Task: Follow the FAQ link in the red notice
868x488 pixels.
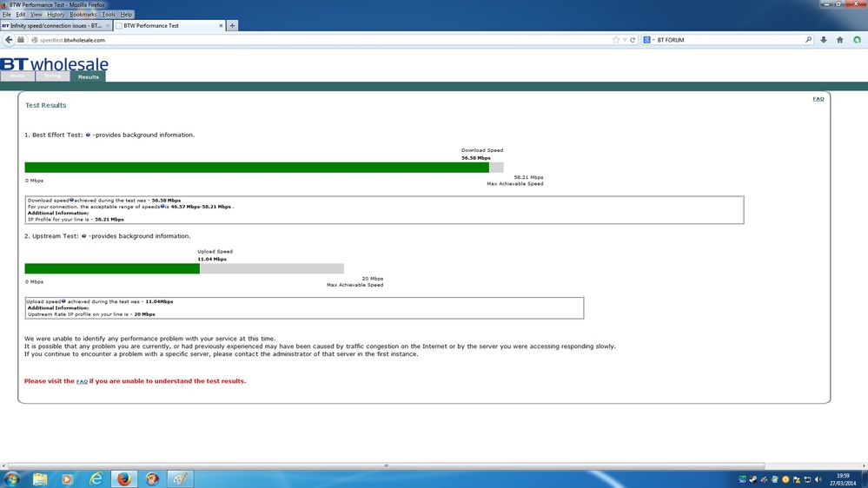Action: coord(82,382)
